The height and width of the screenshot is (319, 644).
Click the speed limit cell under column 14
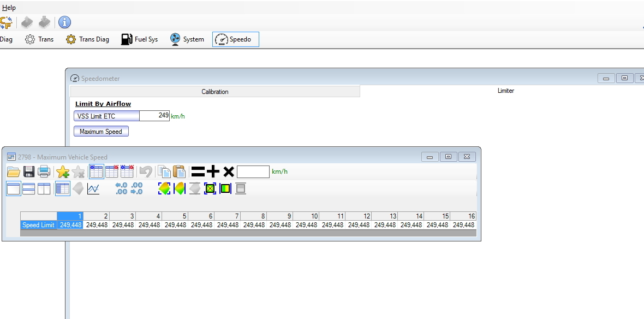(x=411, y=225)
